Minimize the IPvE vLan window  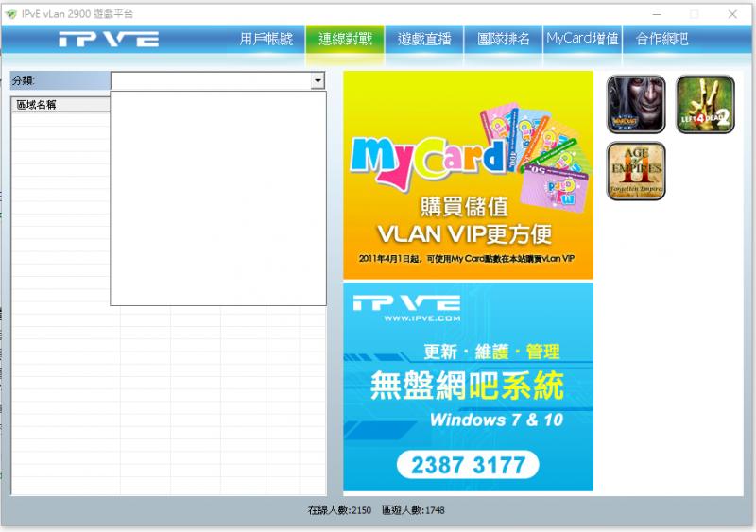click(x=657, y=14)
